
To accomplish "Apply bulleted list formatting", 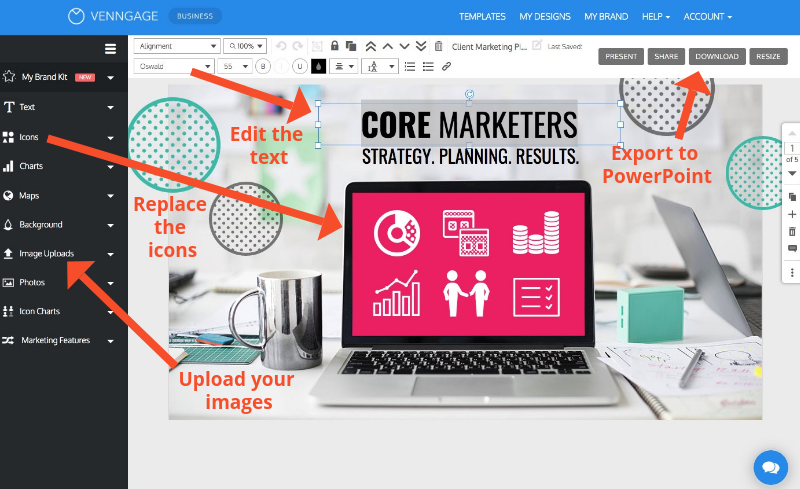I will pos(428,66).
